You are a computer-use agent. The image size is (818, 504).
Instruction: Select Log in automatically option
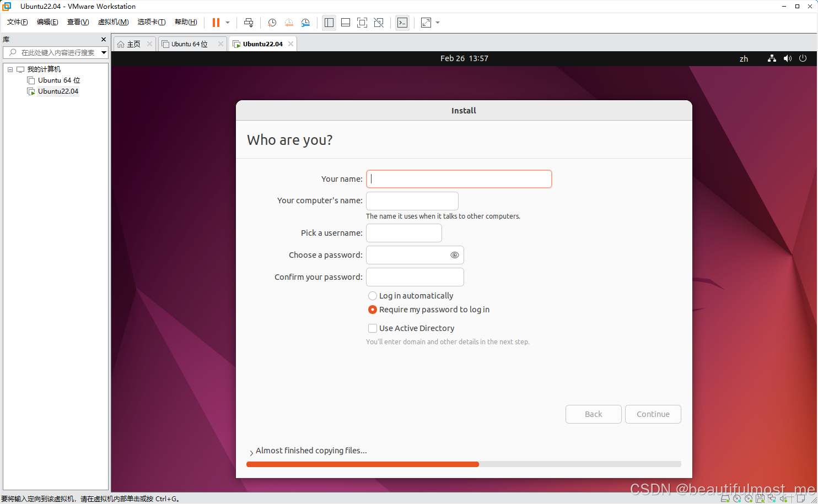tap(373, 296)
